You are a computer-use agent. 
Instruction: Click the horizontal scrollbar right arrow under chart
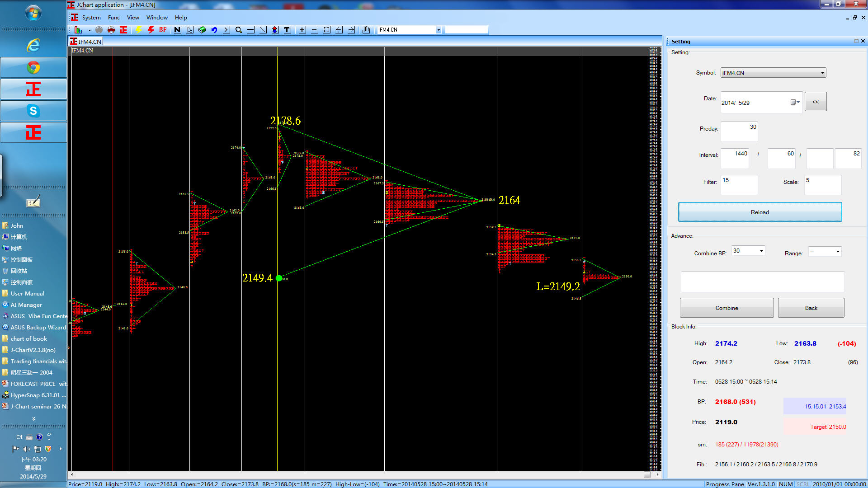point(657,475)
